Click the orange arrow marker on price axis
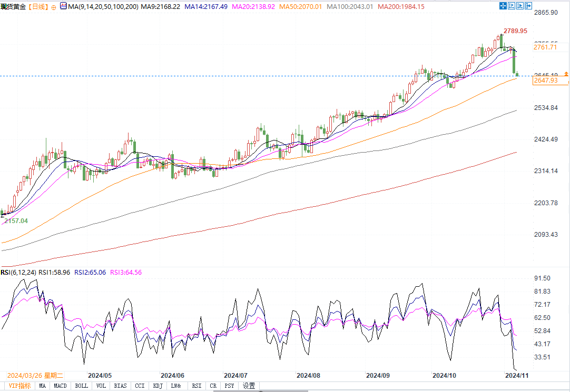 coord(566,73)
